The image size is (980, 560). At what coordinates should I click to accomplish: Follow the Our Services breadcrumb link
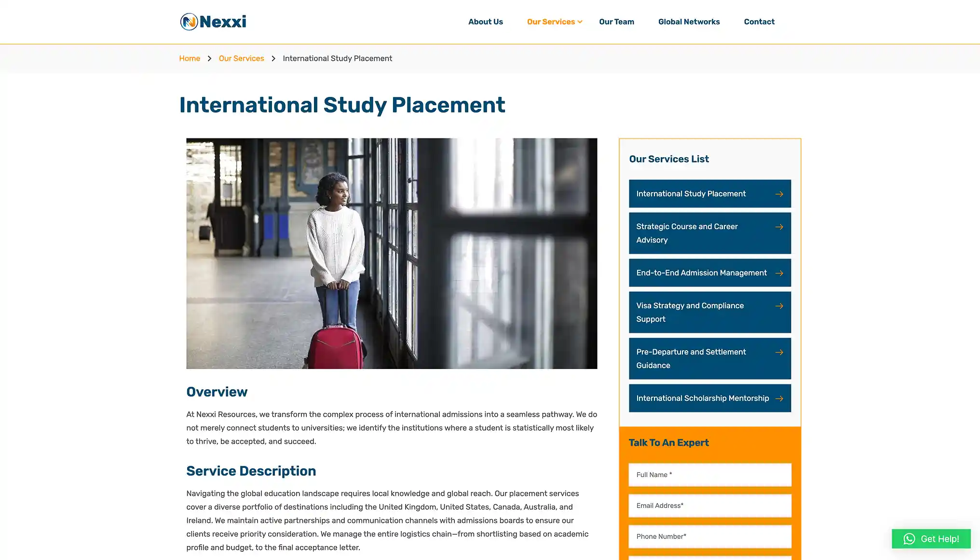(241, 58)
